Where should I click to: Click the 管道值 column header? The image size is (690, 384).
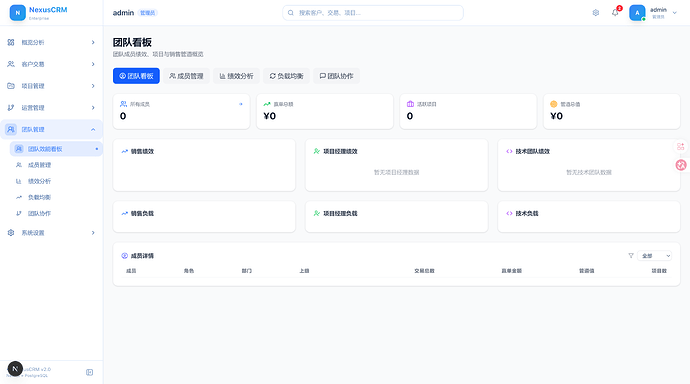[587, 271]
